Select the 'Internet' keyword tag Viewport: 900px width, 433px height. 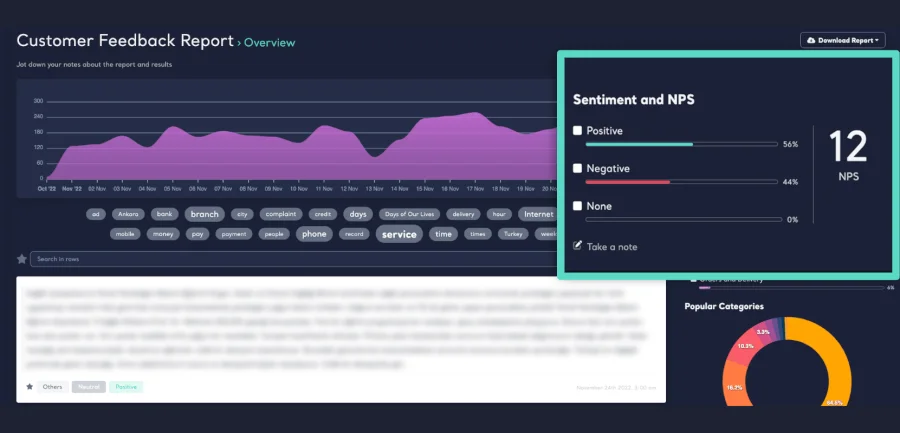pos(538,214)
